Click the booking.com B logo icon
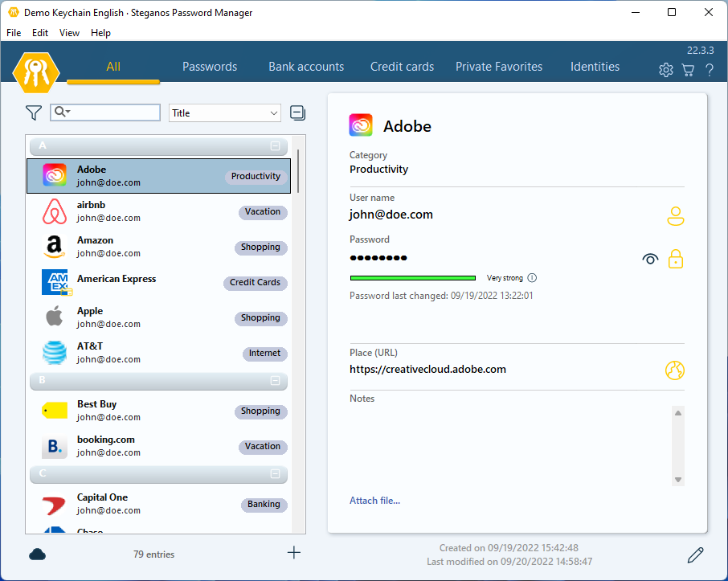Screen dimensions: 728x581 pyautogui.click(x=55, y=446)
